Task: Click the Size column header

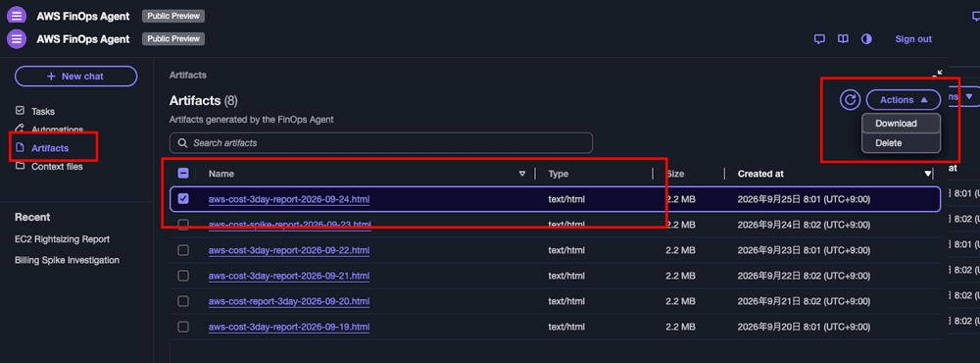Action: pos(675,174)
